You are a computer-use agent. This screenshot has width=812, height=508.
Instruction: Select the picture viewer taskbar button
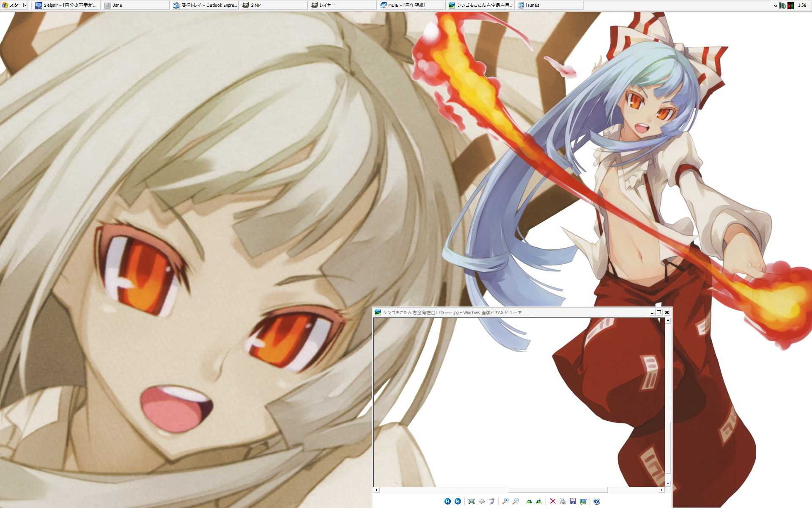[480, 5]
